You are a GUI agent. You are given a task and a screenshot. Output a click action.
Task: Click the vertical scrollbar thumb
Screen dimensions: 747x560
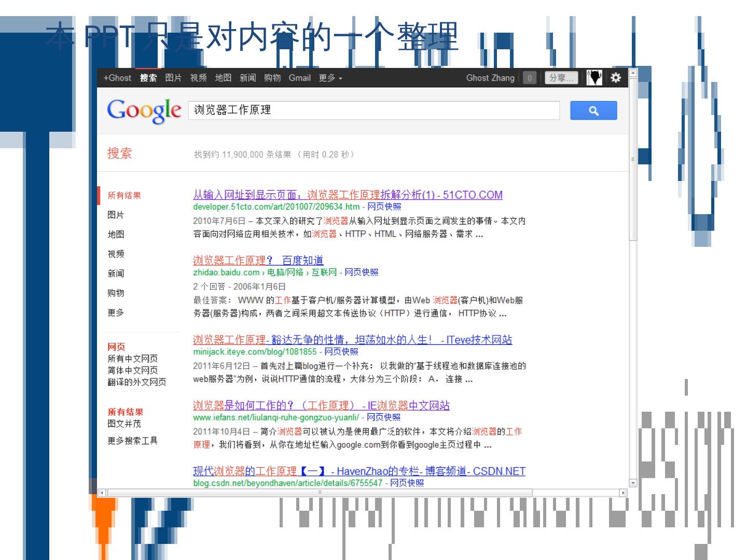point(632,159)
